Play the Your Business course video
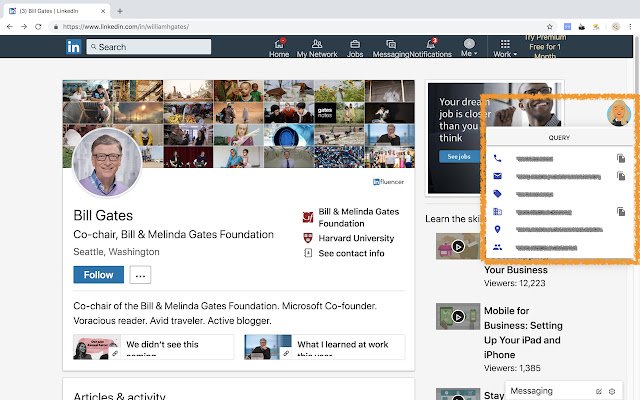Image resolution: width=640 pixels, height=400 pixels. coord(458,247)
